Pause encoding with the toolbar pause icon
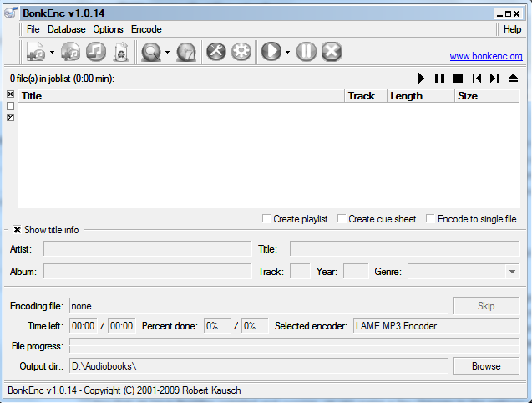The image size is (532, 403). click(x=307, y=52)
